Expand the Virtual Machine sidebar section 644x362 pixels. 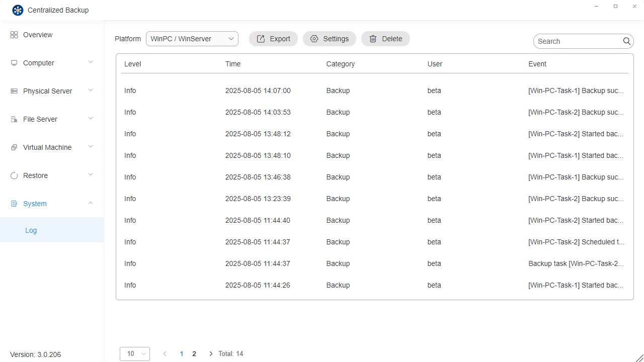(x=90, y=147)
